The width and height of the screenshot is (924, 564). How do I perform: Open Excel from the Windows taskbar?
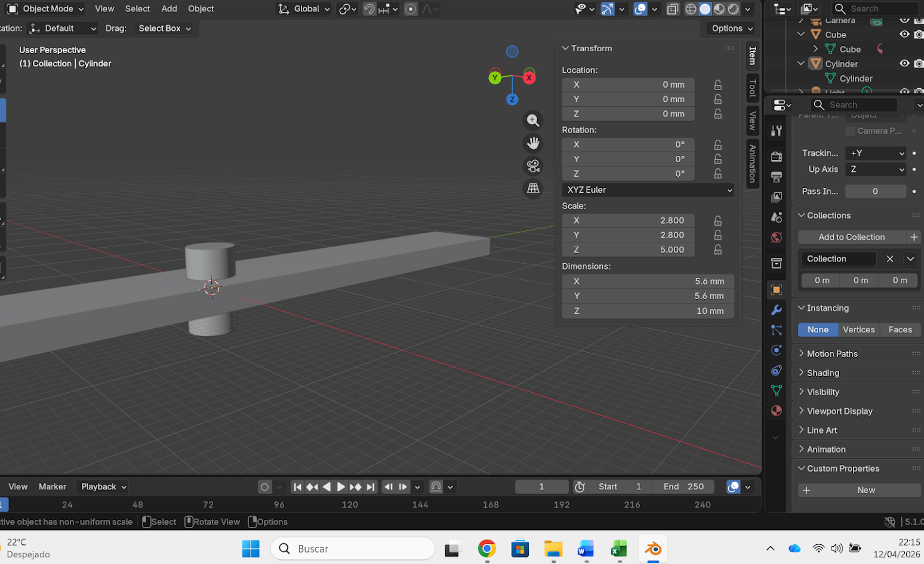tap(618, 548)
